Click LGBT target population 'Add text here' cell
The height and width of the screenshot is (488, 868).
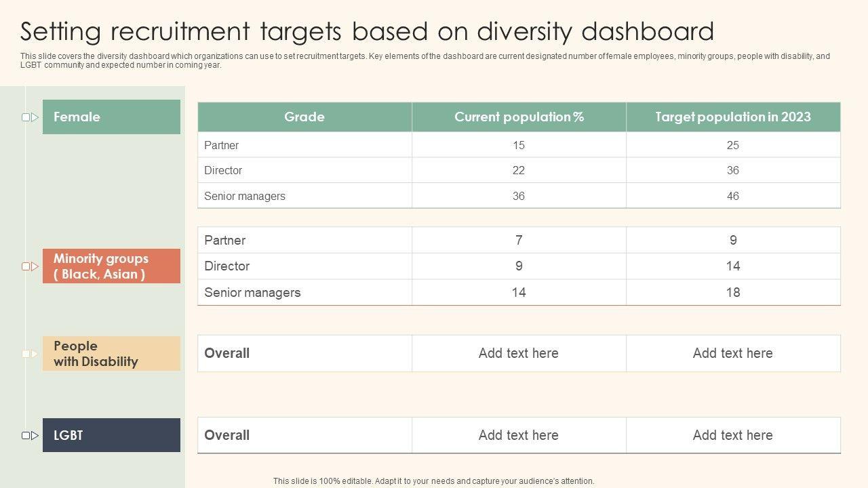click(x=733, y=435)
